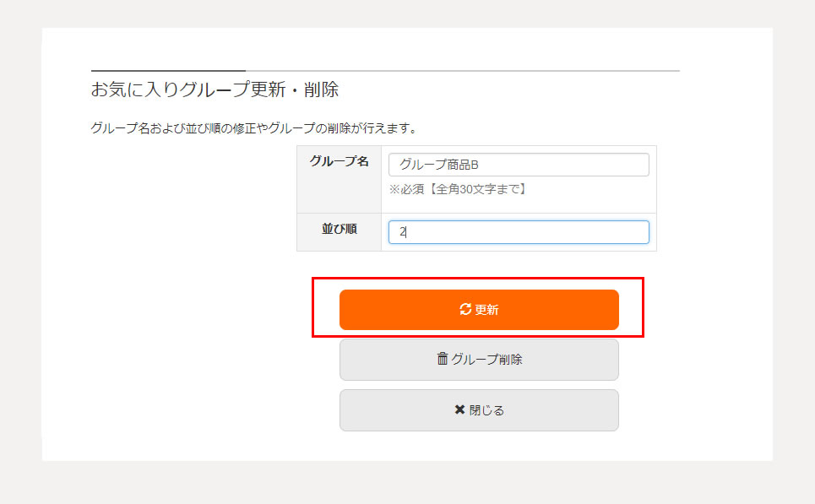The height and width of the screenshot is (504, 815).
Task: Click the グループ削除 label text
Action: point(486,359)
